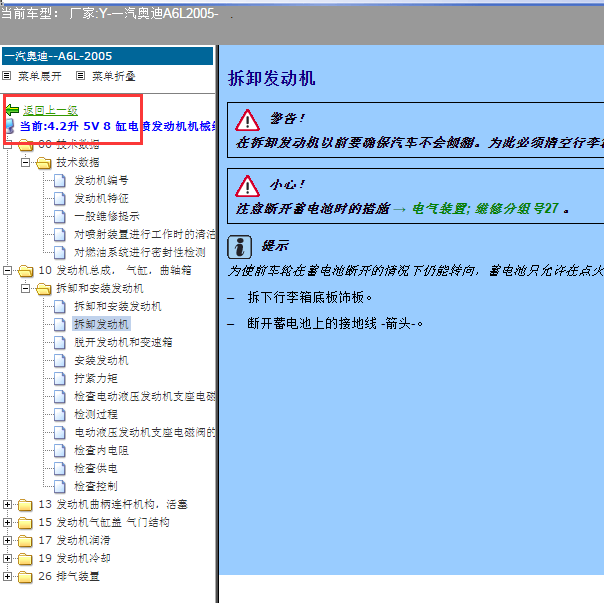604x603 pixels.
Task: Click 返回上一级 link
Action: [50, 111]
